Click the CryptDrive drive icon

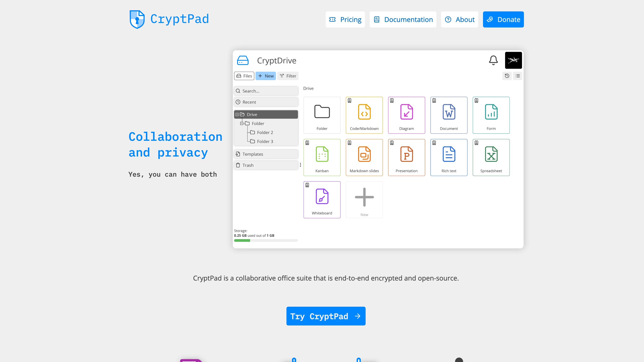point(243,61)
